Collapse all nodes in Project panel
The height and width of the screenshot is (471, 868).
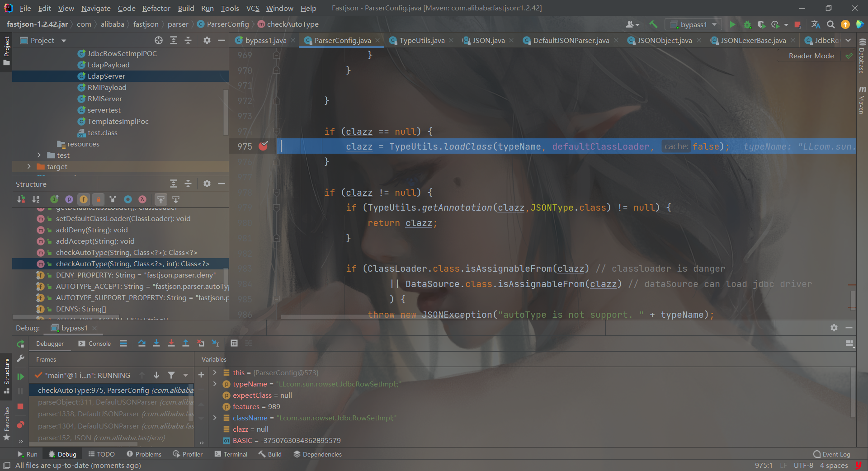pos(188,40)
